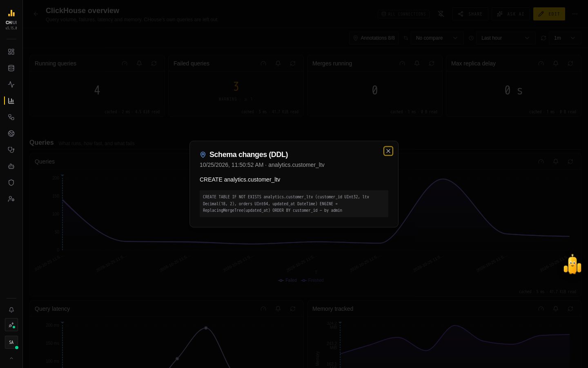Open the database icon in sidebar
This screenshot has height=368, width=588.
pos(11,68)
